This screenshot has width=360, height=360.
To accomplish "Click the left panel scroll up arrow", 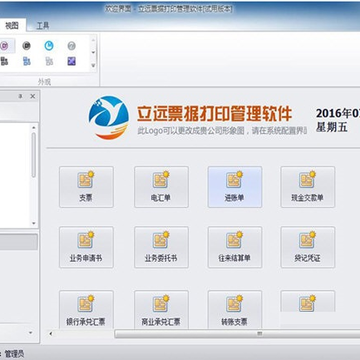I will (x=33, y=127).
